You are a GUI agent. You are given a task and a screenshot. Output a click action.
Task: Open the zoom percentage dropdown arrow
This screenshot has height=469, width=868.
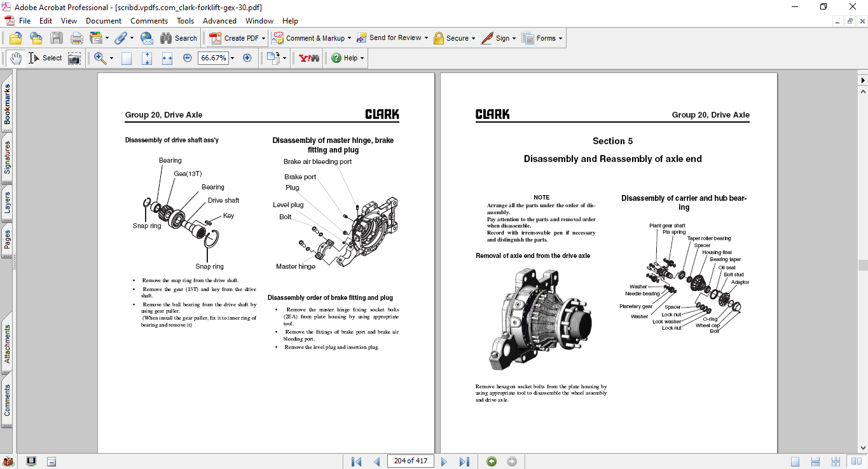[x=233, y=58]
